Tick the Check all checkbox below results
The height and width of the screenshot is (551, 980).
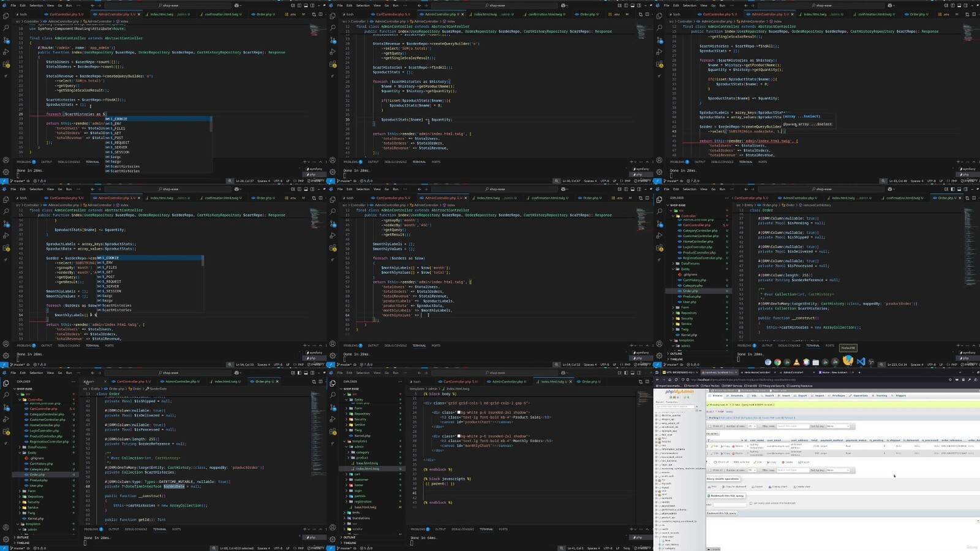coord(715,462)
